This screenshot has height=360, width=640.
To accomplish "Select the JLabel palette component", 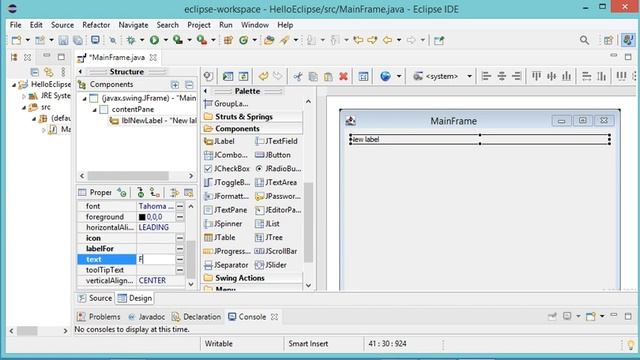I will pyautogui.click(x=219, y=141).
